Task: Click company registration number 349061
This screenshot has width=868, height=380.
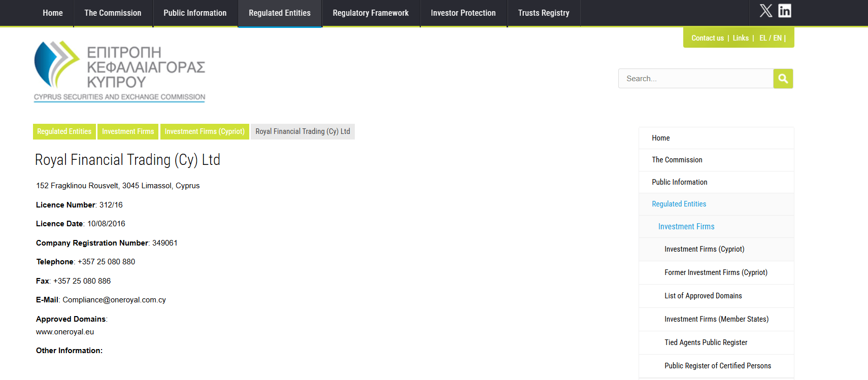Action: pyautogui.click(x=165, y=243)
